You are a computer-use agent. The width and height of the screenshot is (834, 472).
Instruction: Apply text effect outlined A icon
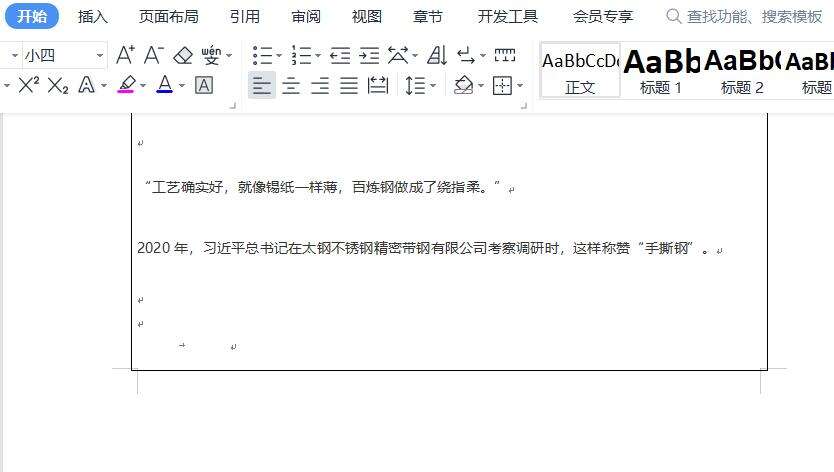87,85
